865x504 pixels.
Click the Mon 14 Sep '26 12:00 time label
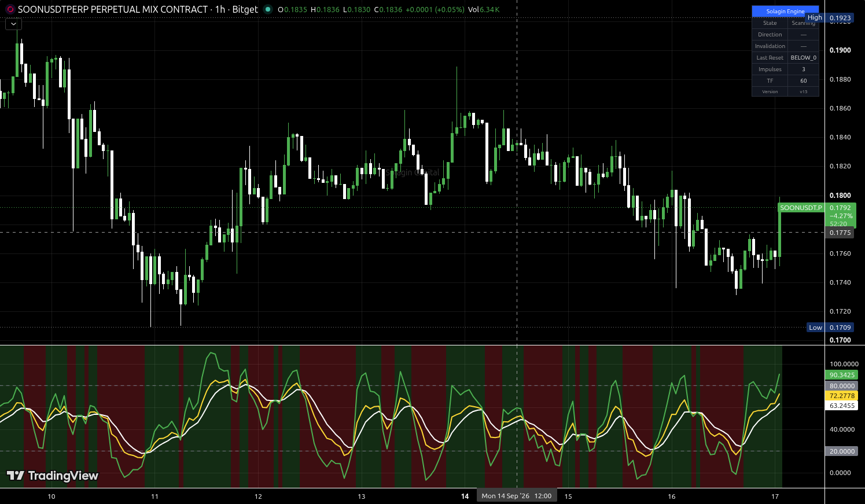517,496
